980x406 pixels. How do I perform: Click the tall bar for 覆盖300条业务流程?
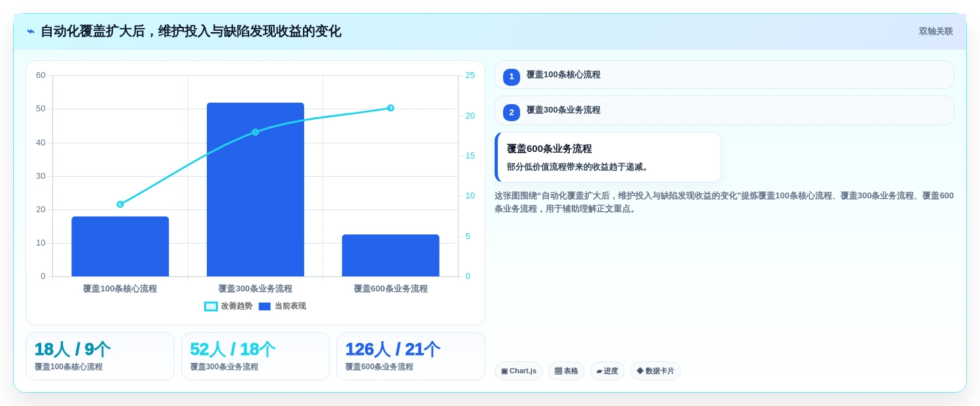255,189
